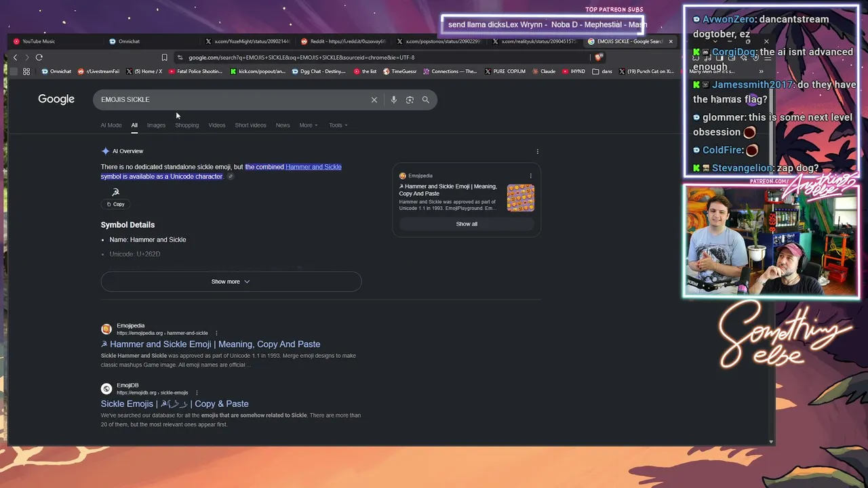Open options dots beside emojidb.org result URL

pos(197,392)
